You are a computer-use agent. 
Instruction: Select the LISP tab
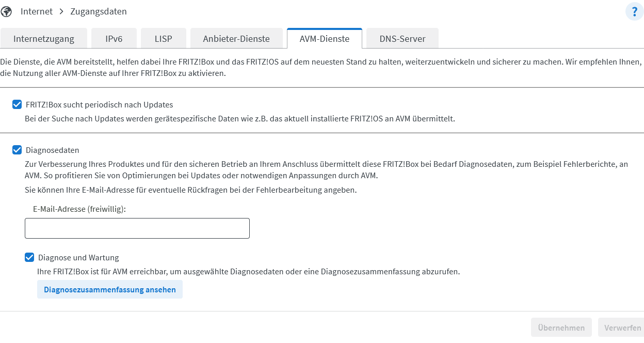point(163,39)
